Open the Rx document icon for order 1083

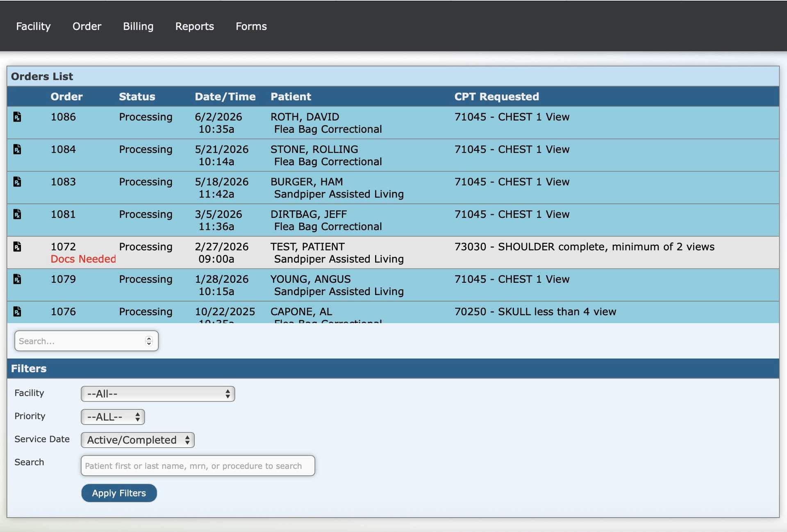pyautogui.click(x=17, y=182)
